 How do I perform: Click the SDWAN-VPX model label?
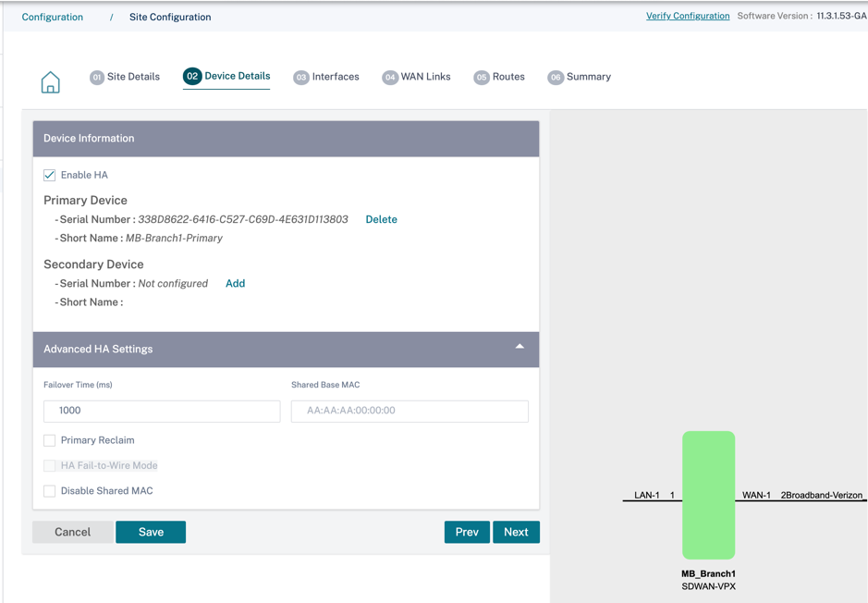coord(709,586)
